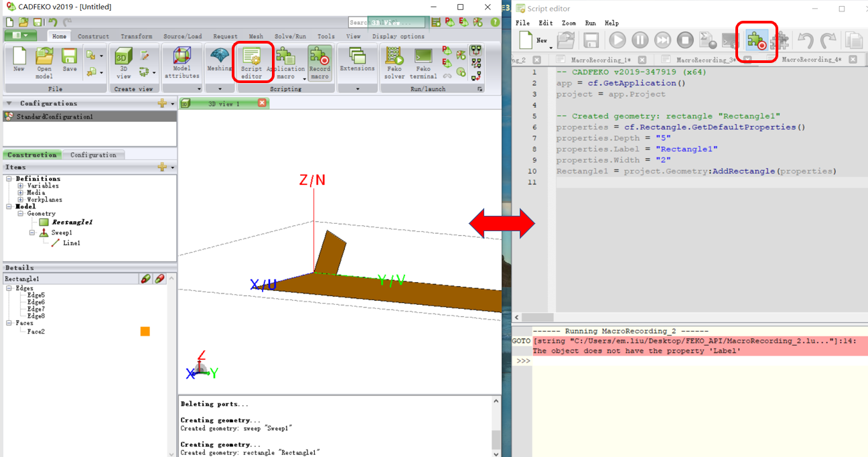Select StandardConfiguration1 in Configurations list

click(90, 117)
